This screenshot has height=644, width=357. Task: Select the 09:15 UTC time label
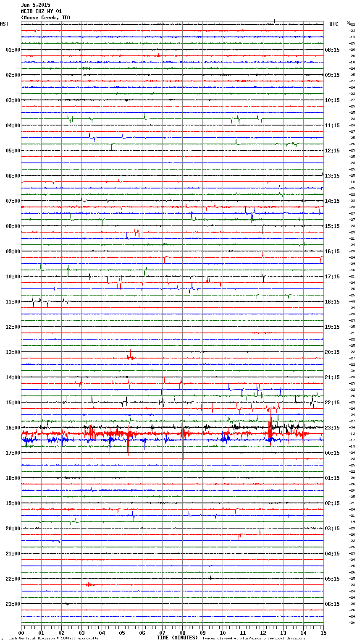click(x=332, y=75)
